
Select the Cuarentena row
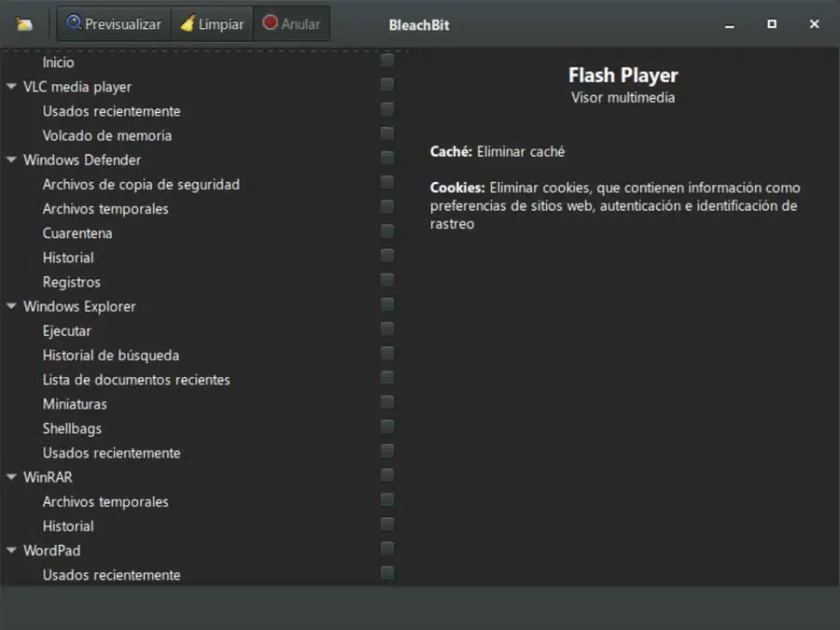[77, 233]
